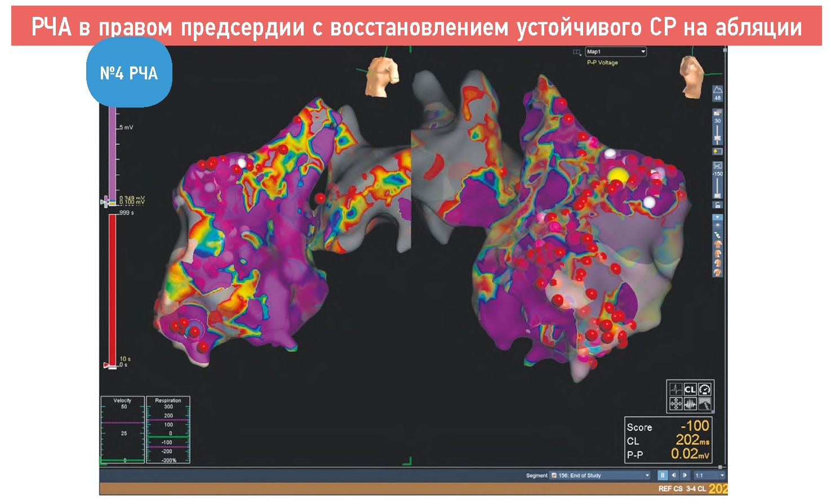Click the transparency slider handle labeled 30
831x504 pixels.
tap(717, 137)
